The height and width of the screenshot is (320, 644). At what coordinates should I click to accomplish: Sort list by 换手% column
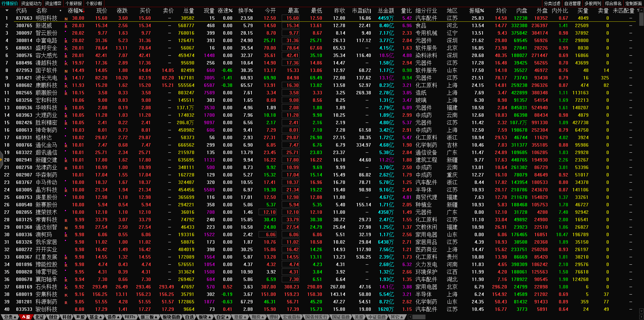(x=245, y=11)
